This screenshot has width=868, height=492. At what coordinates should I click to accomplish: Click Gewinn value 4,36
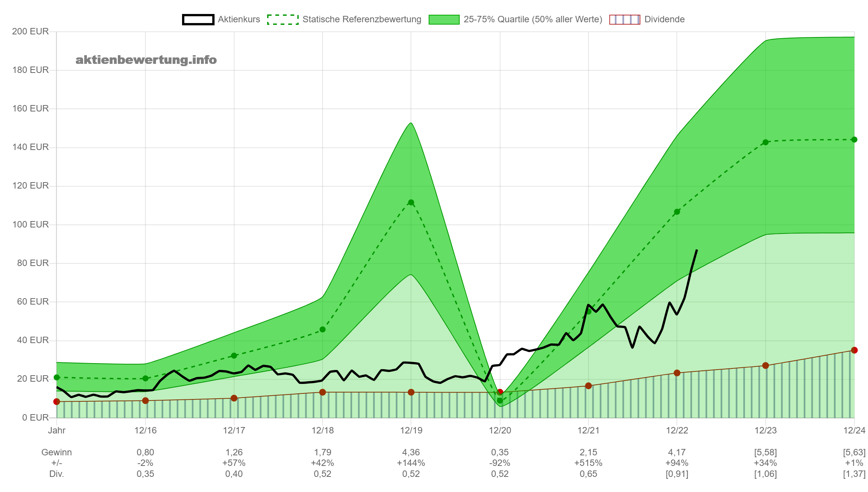coord(411,452)
